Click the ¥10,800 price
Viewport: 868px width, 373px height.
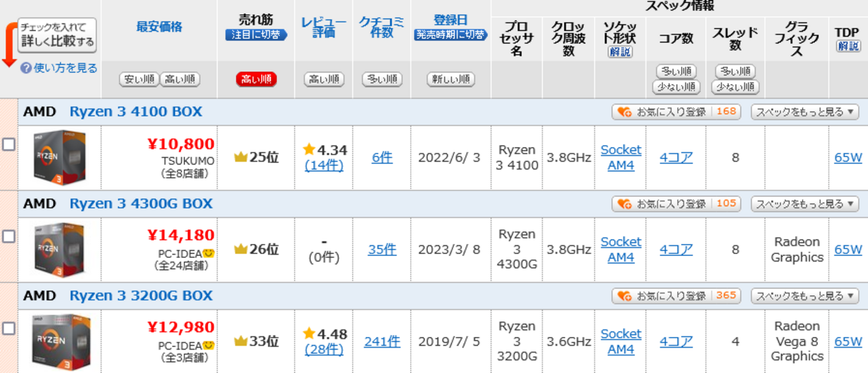181,144
